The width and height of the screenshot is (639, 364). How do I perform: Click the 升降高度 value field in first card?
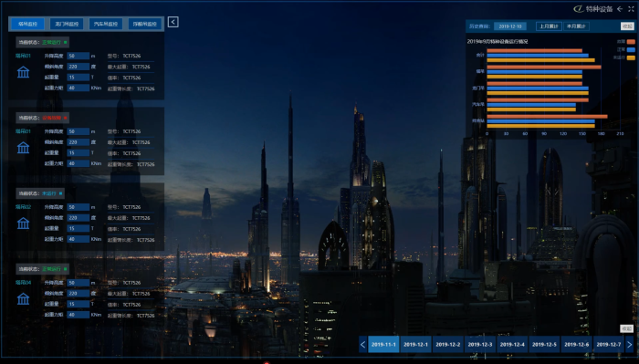[79, 56]
